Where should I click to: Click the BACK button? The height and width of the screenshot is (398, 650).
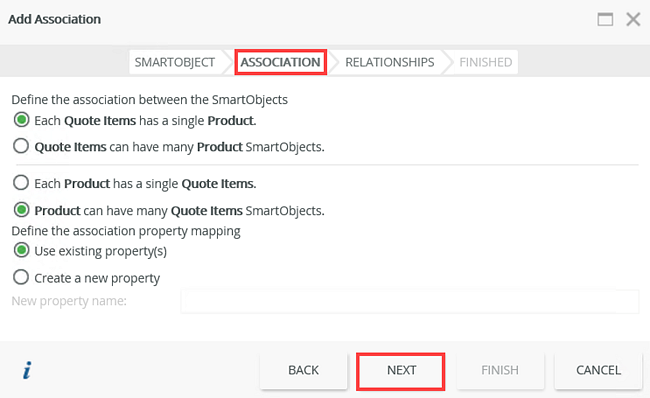click(x=303, y=370)
